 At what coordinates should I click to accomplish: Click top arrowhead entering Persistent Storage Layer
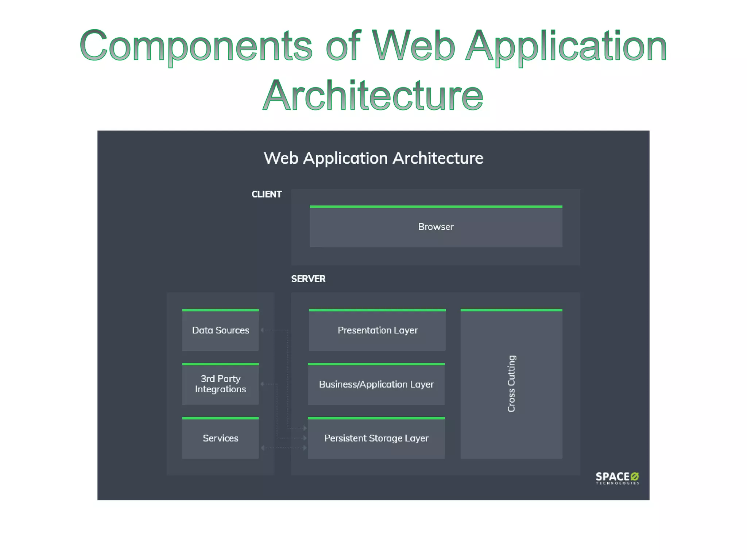pos(305,428)
